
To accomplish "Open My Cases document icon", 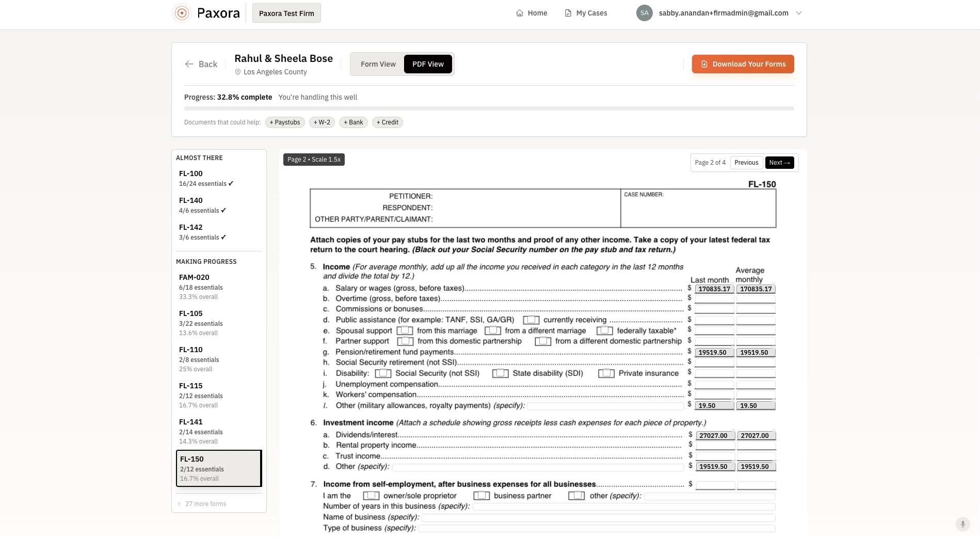I will (x=568, y=13).
